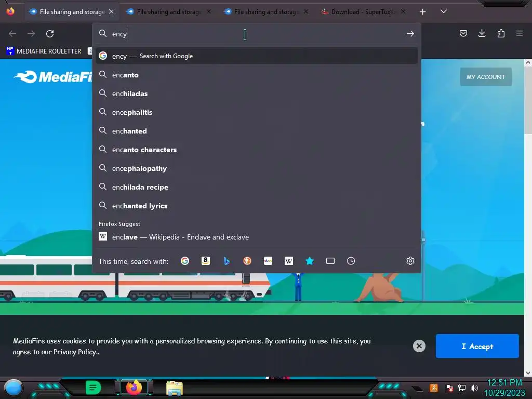Choose the 'enchanted' suggestion
Image resolution: width=532 pixels, height=399 pixels.
click(x=257, y=131)
